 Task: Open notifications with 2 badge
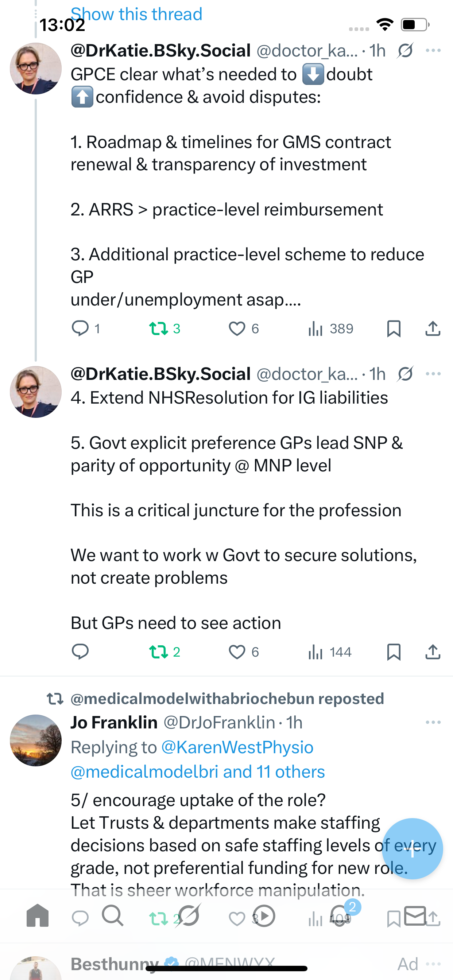[x=340, y=915]
